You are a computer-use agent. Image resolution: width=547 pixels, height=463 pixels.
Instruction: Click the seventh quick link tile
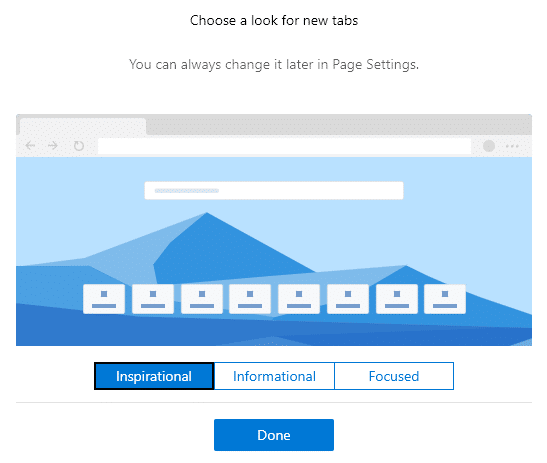[x=397, y=299]
